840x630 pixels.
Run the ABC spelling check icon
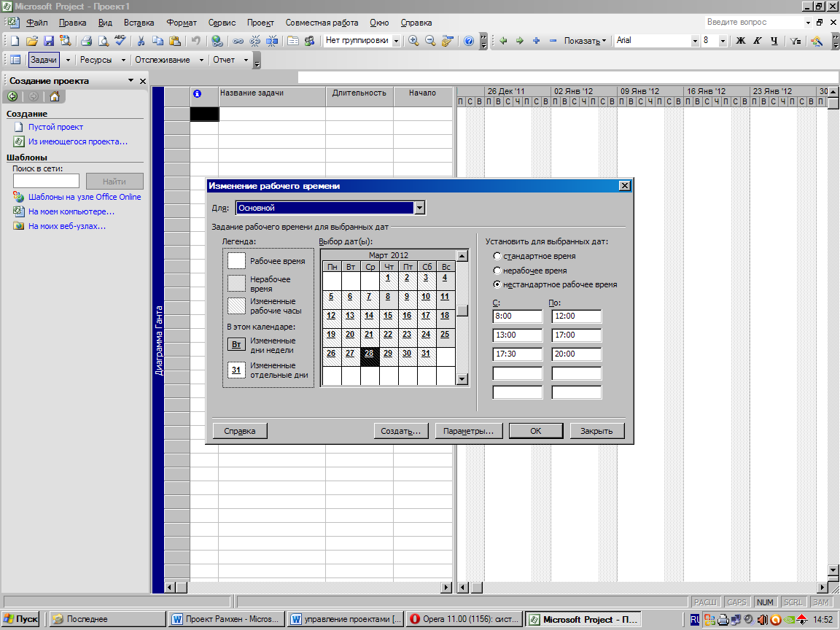click(x=120, y=41)
